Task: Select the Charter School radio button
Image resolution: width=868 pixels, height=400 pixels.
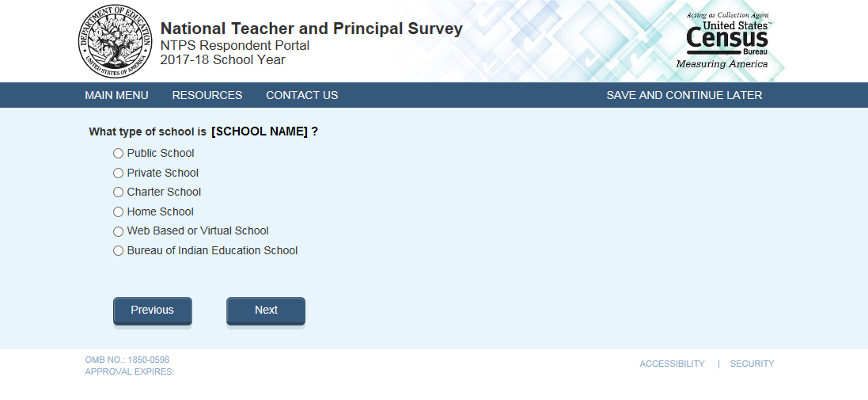Action: click(x=119, y=192)
